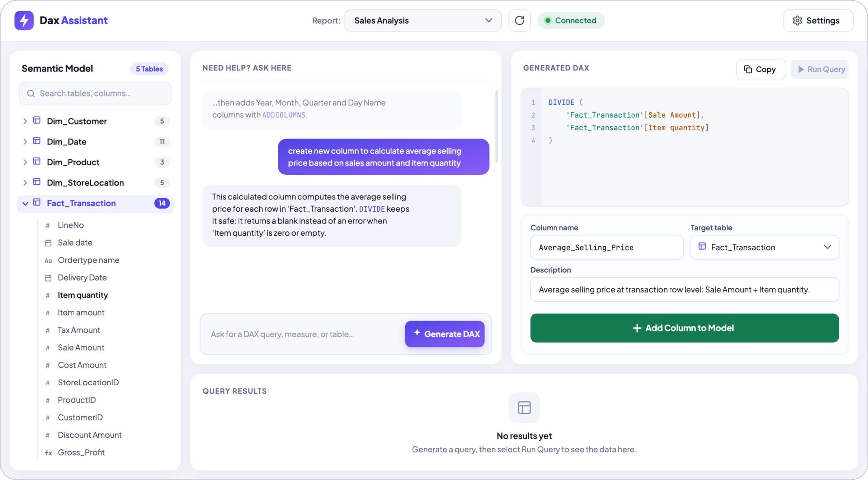Click the fx icon beside Gross_Profit
The width and height of the screenshot is (868, 480).
(48, 453)
